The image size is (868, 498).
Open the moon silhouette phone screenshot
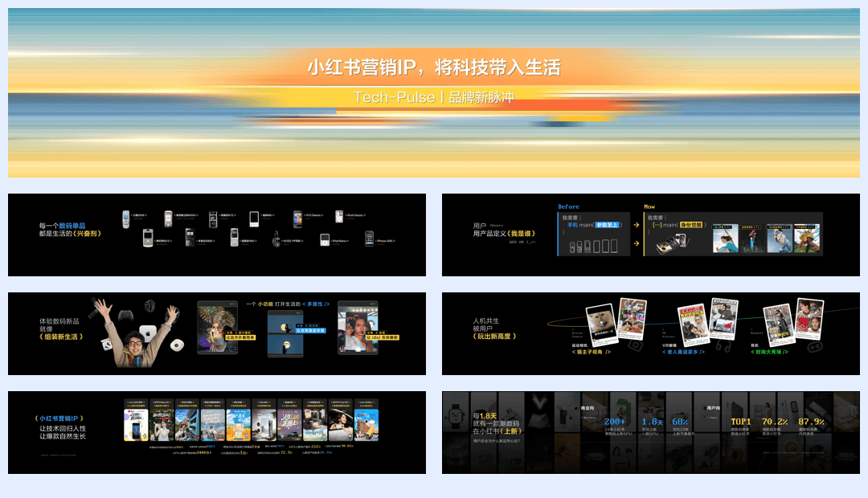coord(285,333)
